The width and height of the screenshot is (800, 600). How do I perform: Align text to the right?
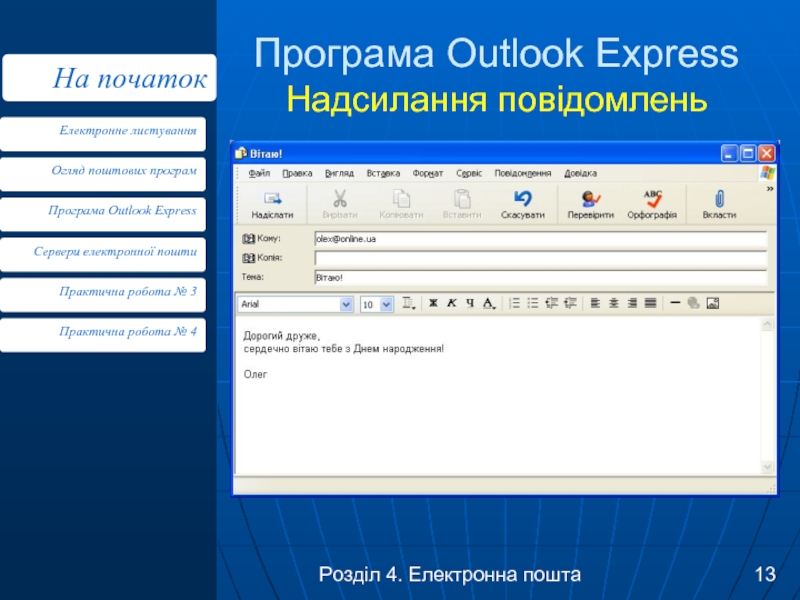coord(632,304)
